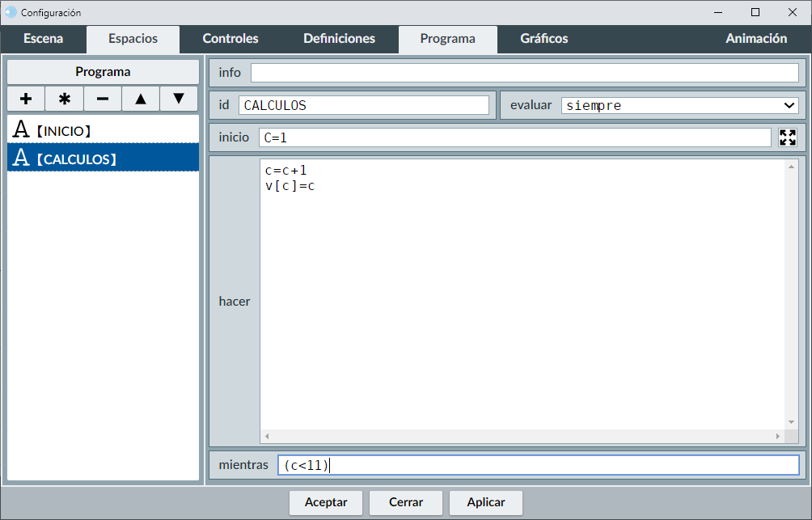Screen dimensions: 812x520
Task: Click the asterisk duplicate icon
Action: tap(65, 99)
